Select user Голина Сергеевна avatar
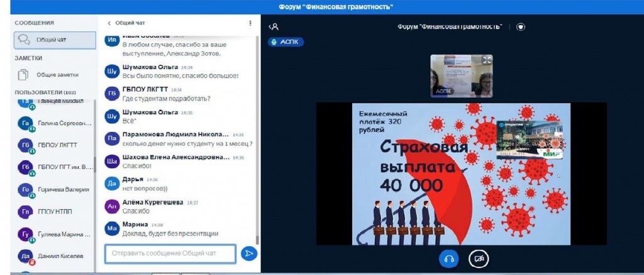644x275 pixels. tap(25, 124)
